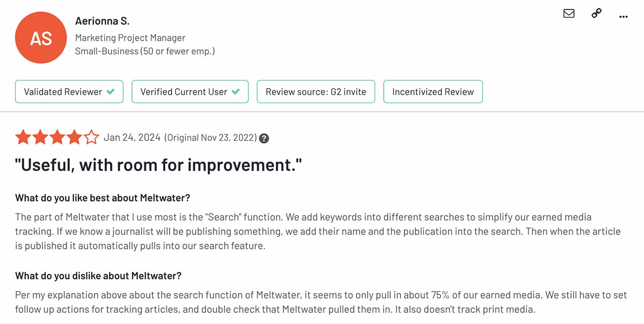The image size is (644, 324).
Task: Click the AS reviewer avatar
Action: coord(41,38)
